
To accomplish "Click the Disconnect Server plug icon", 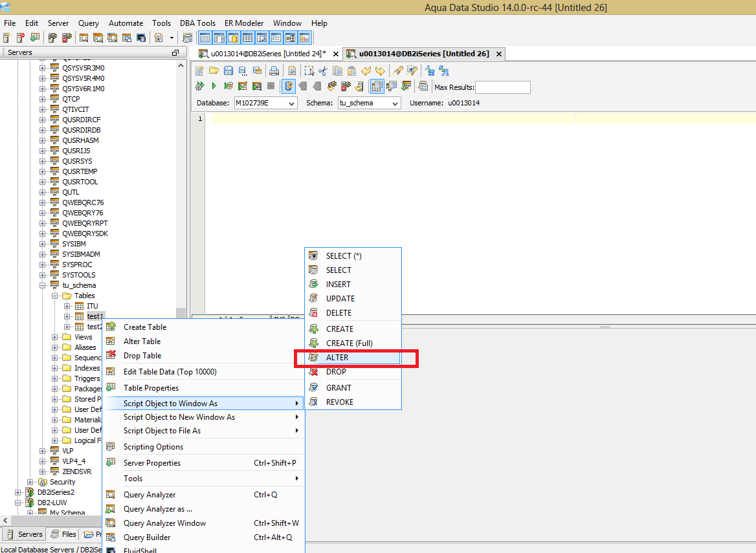I will (67, 38).
